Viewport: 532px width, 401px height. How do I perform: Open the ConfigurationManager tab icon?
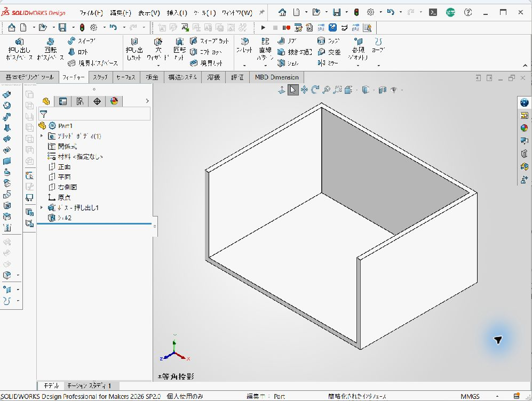80,101
